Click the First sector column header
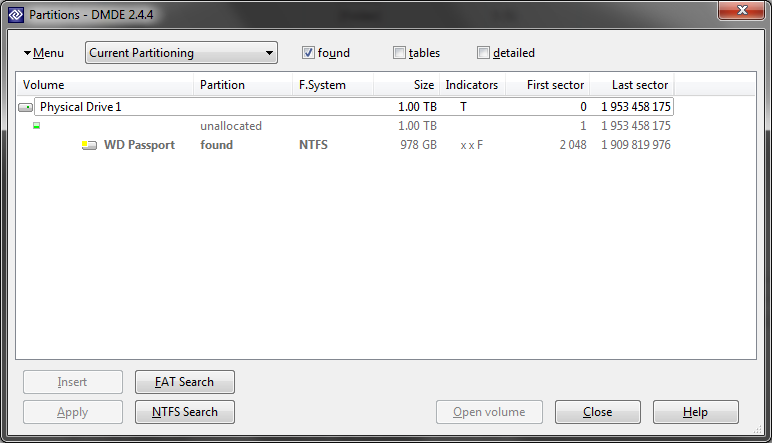 [547, 85]
